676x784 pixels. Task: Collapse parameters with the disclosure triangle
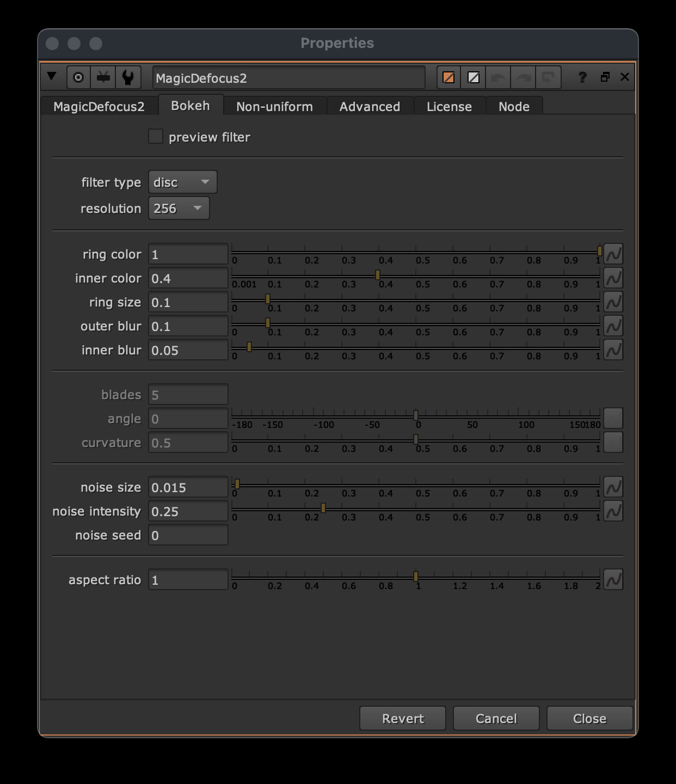(52, 77)
